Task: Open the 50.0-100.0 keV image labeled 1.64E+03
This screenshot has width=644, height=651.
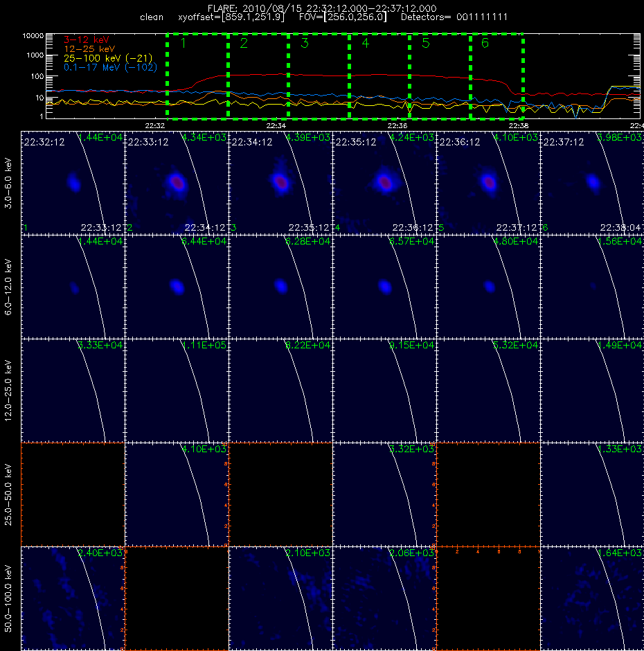Action: click(x=592, y=598)
